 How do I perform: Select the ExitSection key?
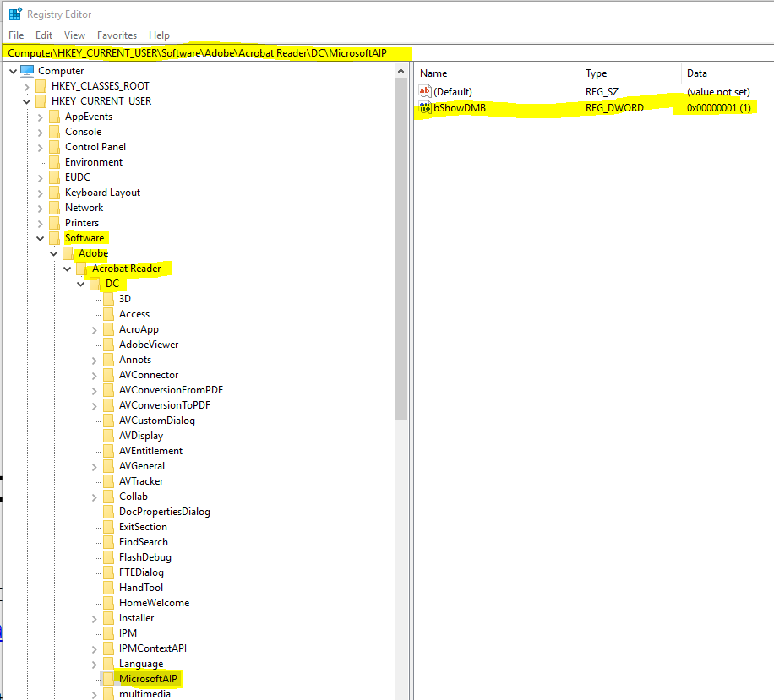[x=143, y=527]
